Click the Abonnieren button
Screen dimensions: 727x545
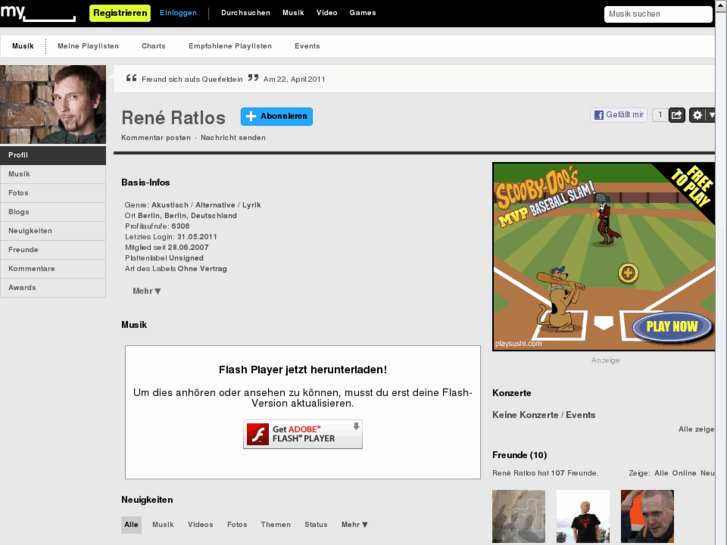[277, 116]
